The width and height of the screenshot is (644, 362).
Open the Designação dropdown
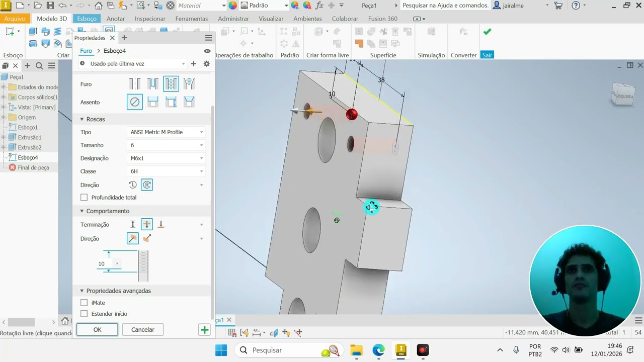coord(166,158)
